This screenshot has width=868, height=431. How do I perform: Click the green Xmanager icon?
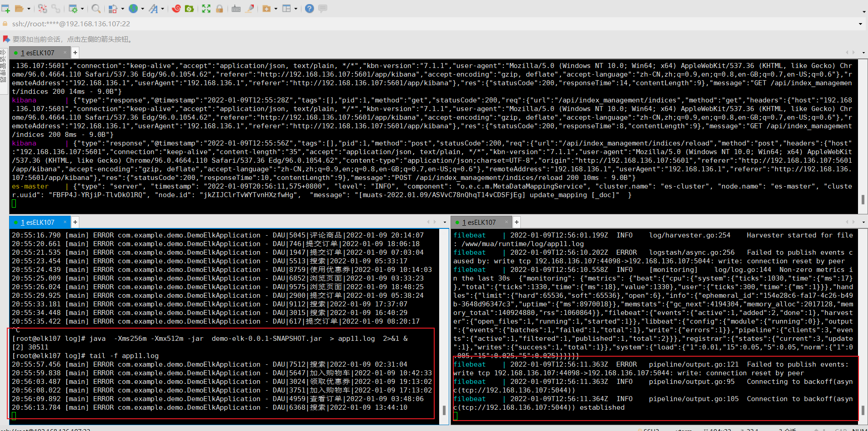(189, 9)
